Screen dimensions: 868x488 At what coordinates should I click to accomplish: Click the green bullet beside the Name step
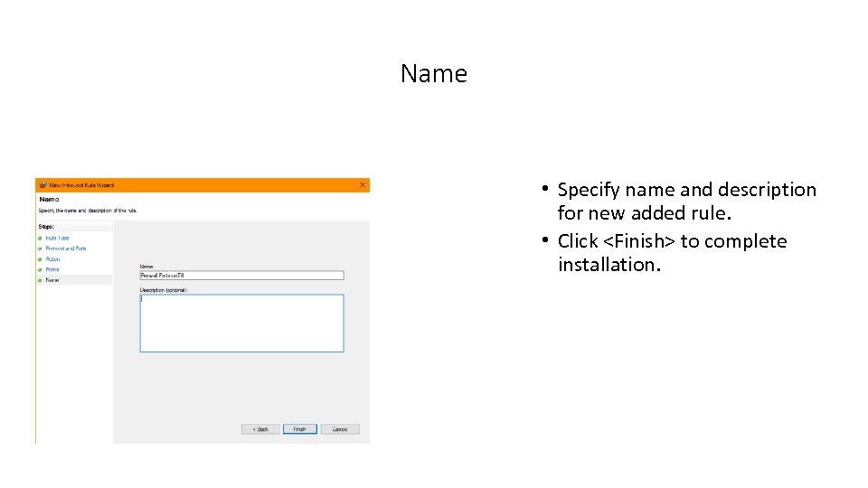coord(40,280)
